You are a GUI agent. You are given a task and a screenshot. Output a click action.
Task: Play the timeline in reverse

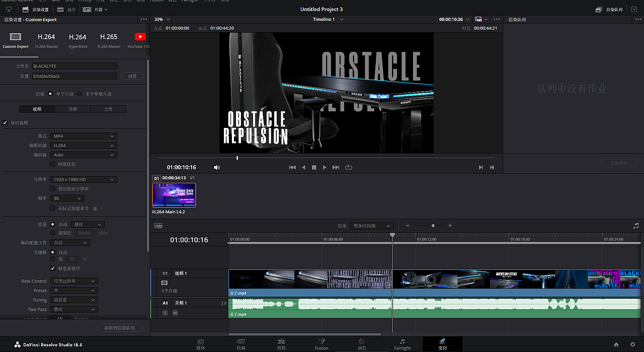[x=303, y=167]
